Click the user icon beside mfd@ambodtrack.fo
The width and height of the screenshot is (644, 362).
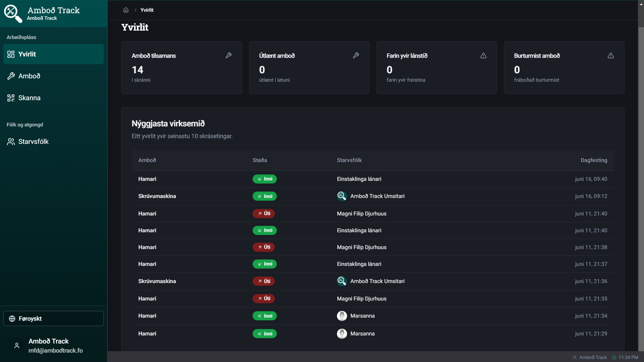17,346
